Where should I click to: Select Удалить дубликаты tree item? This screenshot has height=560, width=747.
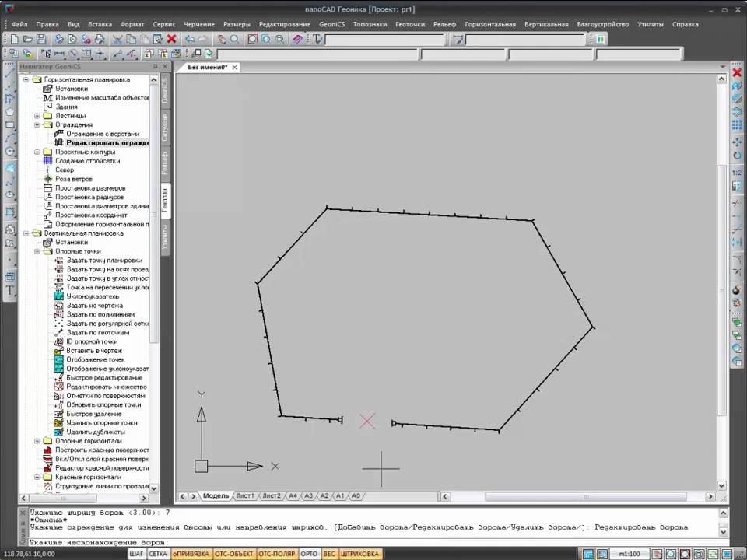(x=95, y=432)
